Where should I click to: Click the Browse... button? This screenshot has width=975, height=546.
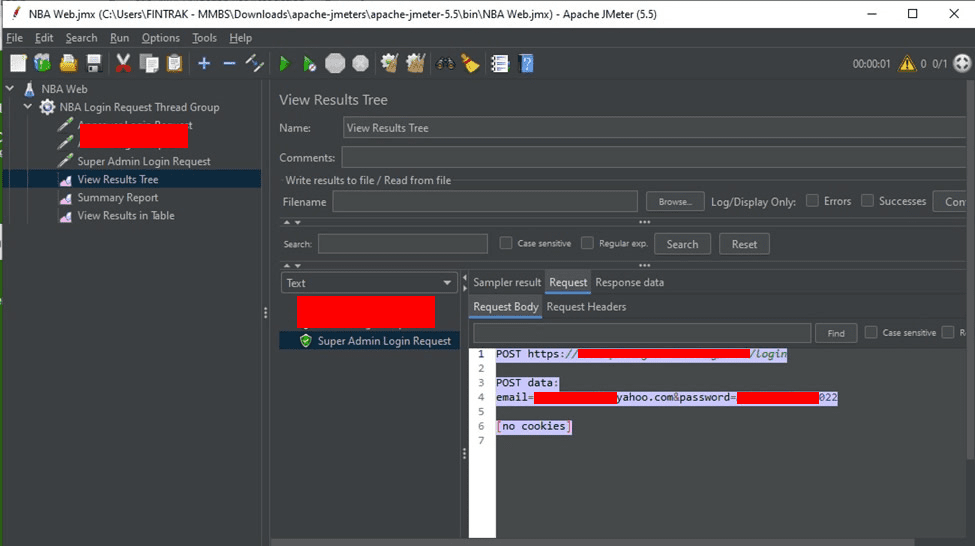(x=675, y=202)
